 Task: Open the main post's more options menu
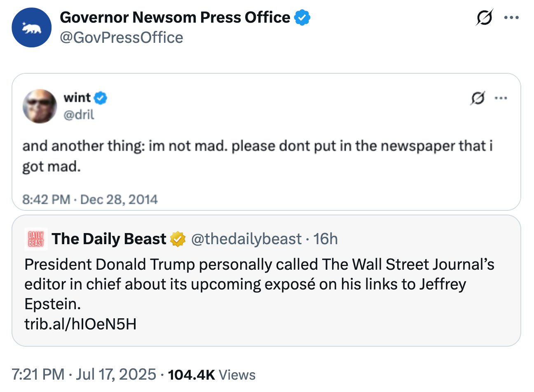[x=511, y=18]
